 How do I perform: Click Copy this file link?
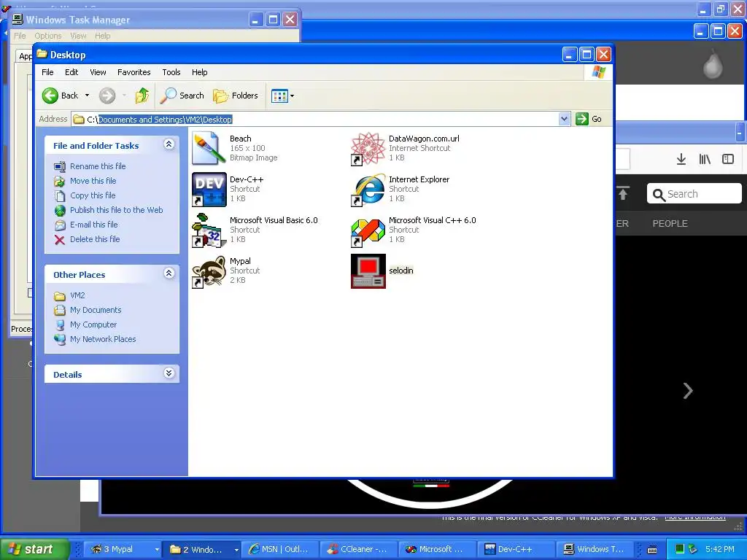coord(93,195)
